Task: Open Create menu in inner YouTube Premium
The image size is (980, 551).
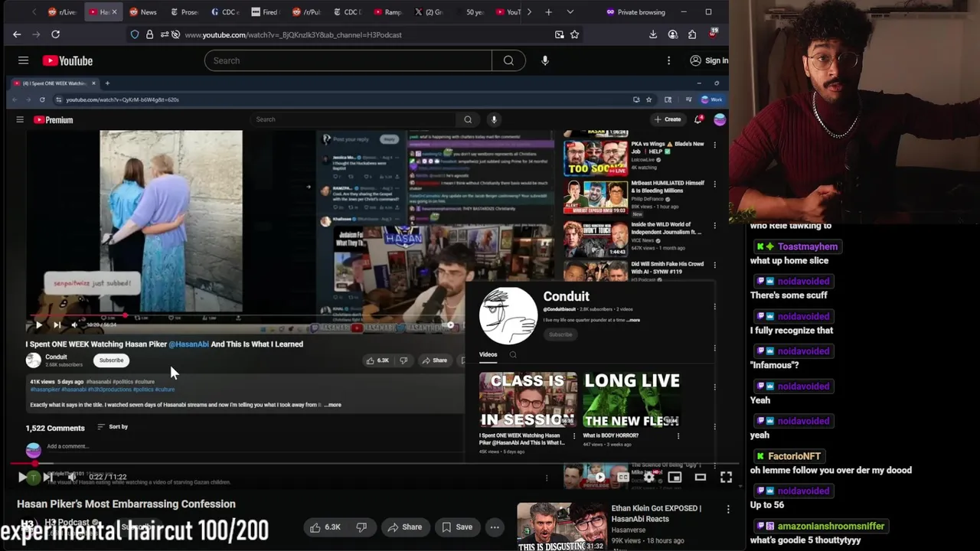Action: pyautogui.click(x=667, y=119)
